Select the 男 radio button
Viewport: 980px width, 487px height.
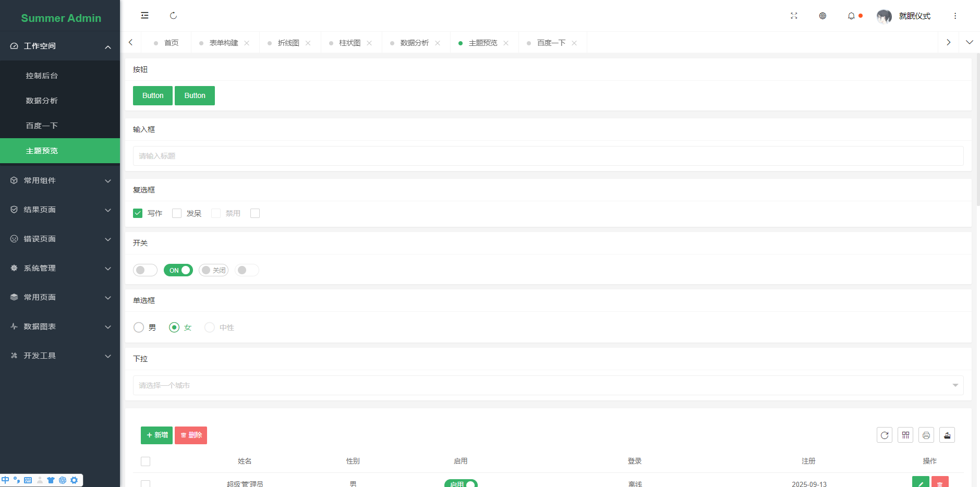139,327
